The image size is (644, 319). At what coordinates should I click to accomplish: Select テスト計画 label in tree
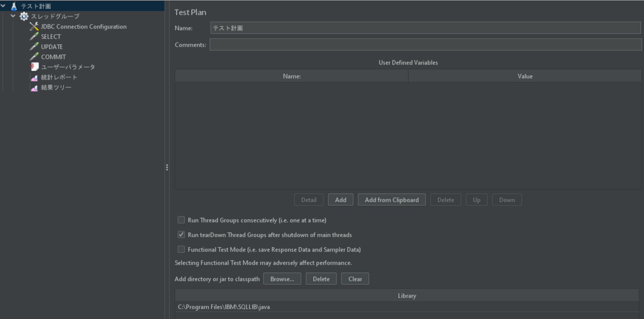click(x=36, y=6)
